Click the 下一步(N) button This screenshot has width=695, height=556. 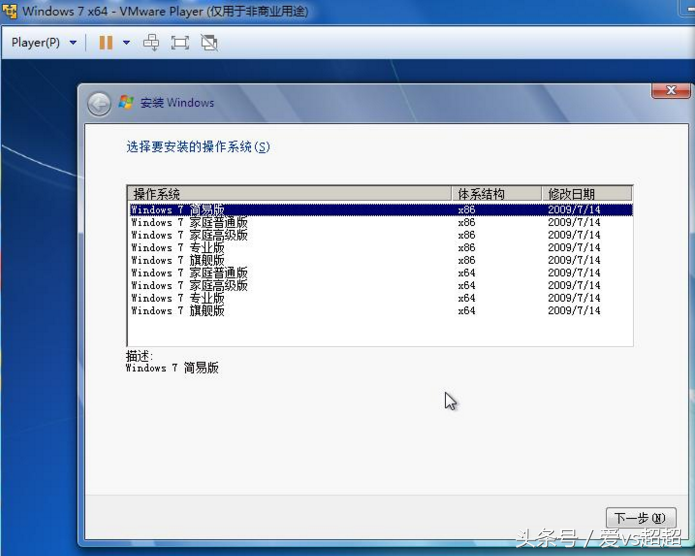click(640, 518)
